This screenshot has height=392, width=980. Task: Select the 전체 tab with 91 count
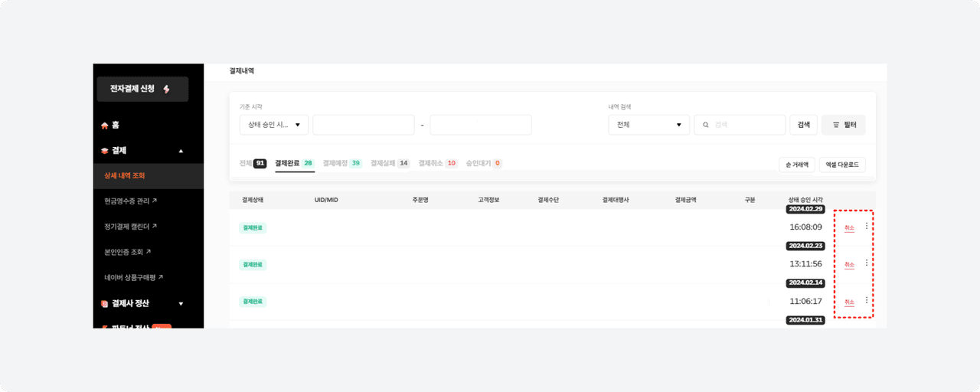(252, 163)
